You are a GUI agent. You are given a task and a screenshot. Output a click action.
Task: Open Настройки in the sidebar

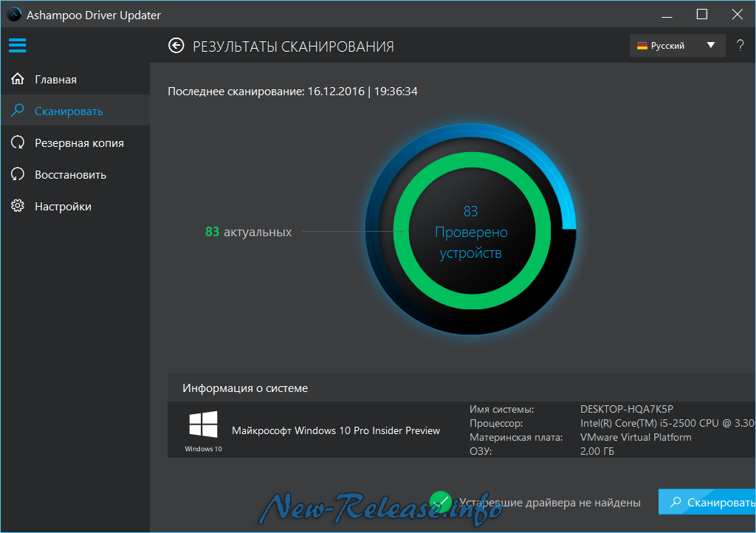pyautogui.click(x=75, y=206)
